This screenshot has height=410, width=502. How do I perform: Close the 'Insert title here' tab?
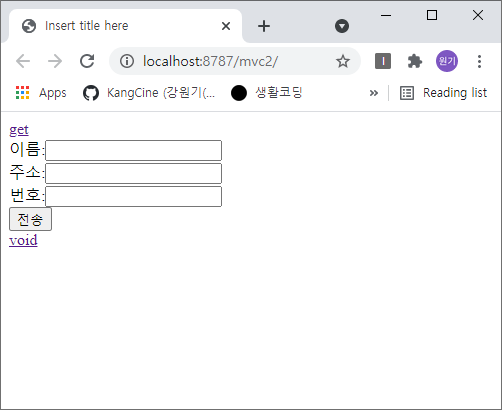tap(226, 26)
